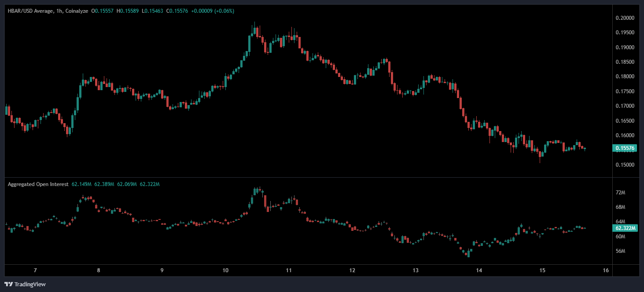Open the TradingView text link
The image size is (644, 292).
tap(30, 285)
